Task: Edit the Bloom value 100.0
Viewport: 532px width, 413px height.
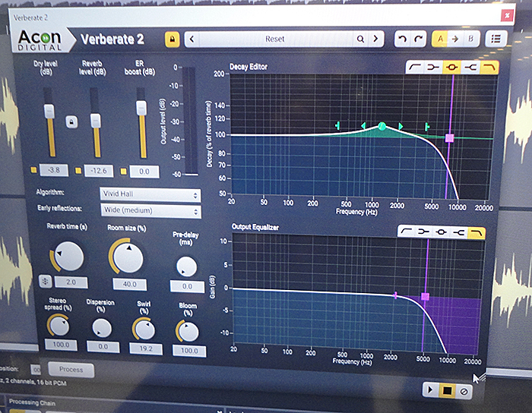Action: 189,351
